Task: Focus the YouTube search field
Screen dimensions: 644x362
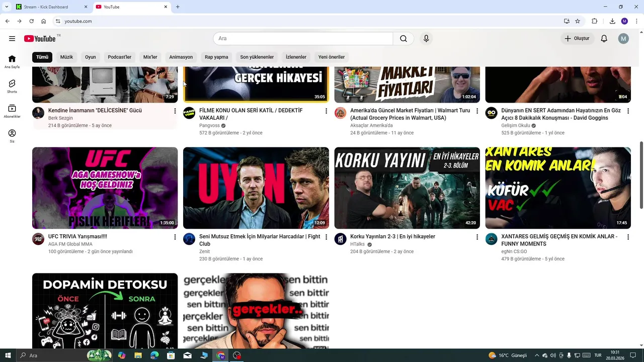Action: pyautogui.click(x=303, y=39)
